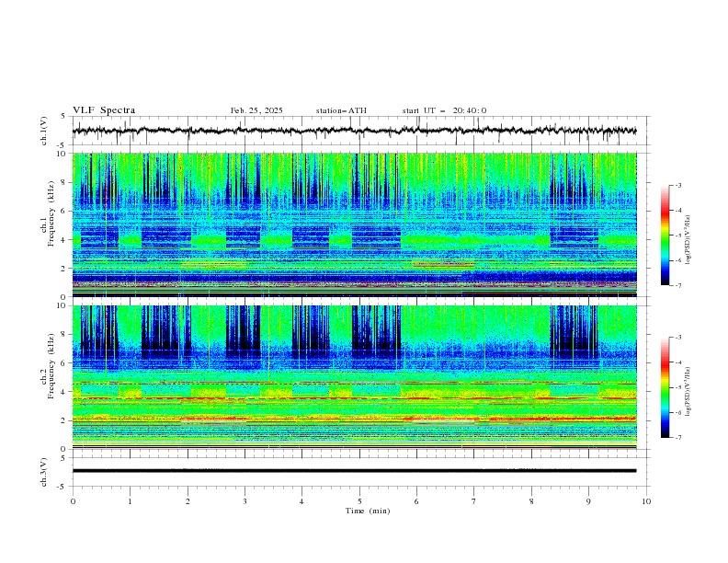Viewport: 728px width, 563px height.
Task: Click the ch.3 voltage waveform trace
Action: [x=354, y=471]
